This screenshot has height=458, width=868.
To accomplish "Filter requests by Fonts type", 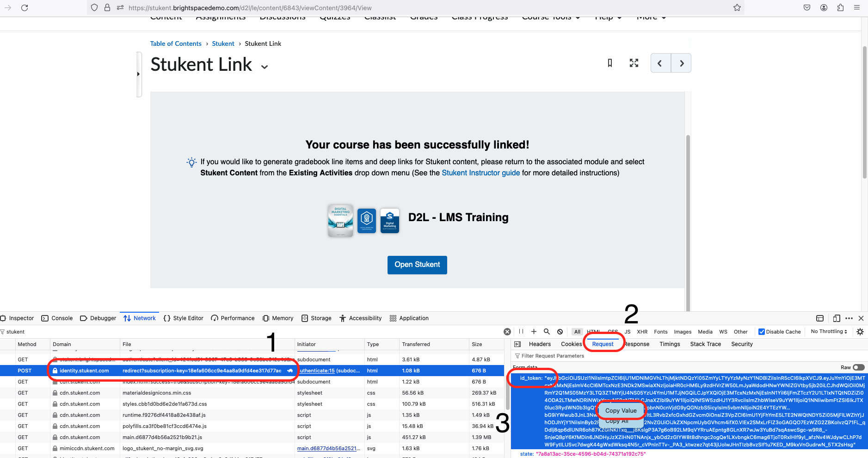I will tap(661, 332).
